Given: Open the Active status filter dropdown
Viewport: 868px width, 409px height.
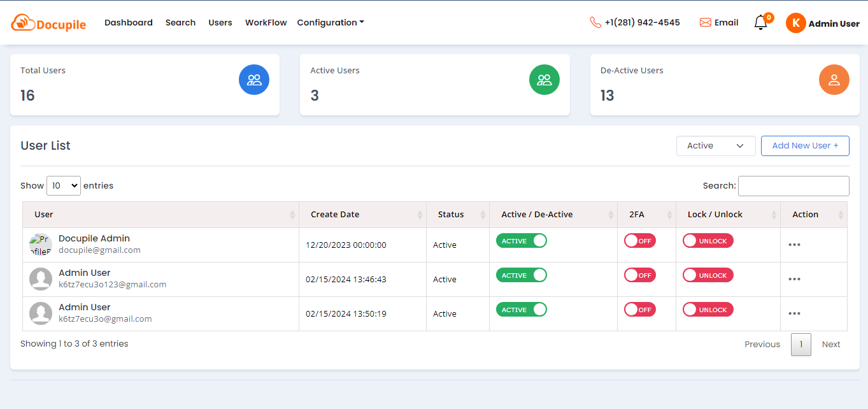Looking at the screenshot, I should pyautogui.click(x=715, y=146).
